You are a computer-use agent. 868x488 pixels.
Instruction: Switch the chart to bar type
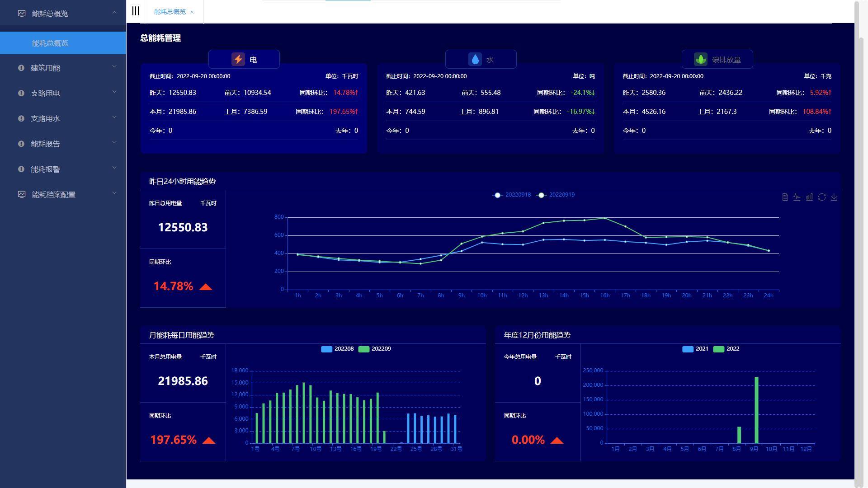[x=809, y=197]
